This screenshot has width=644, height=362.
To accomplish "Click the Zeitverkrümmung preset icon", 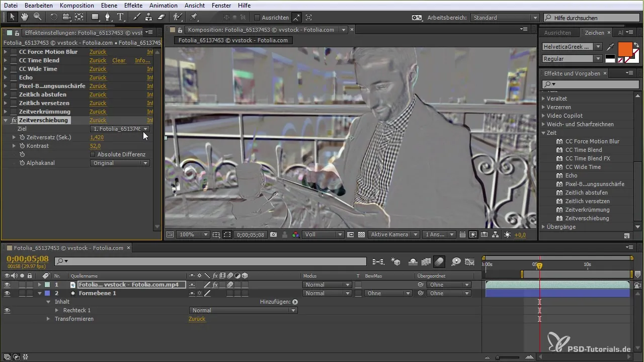I will click(559, 210).
